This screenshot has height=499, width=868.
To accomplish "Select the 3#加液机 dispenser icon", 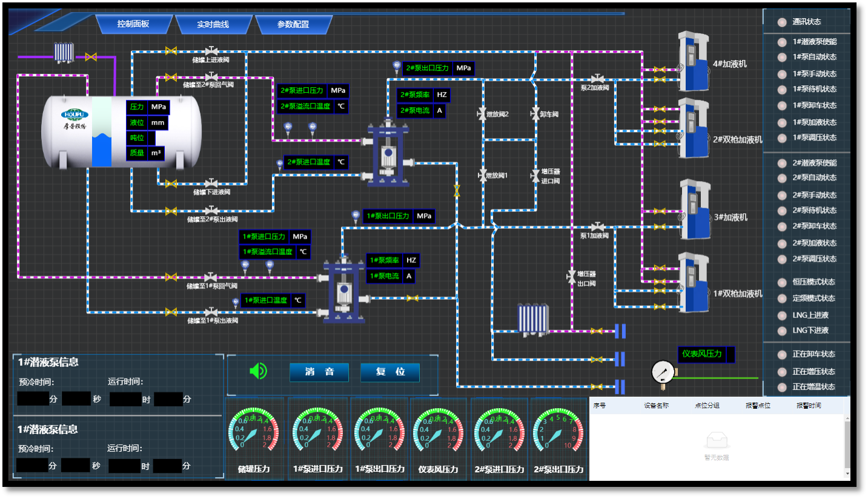I will (x=694, y=209).
